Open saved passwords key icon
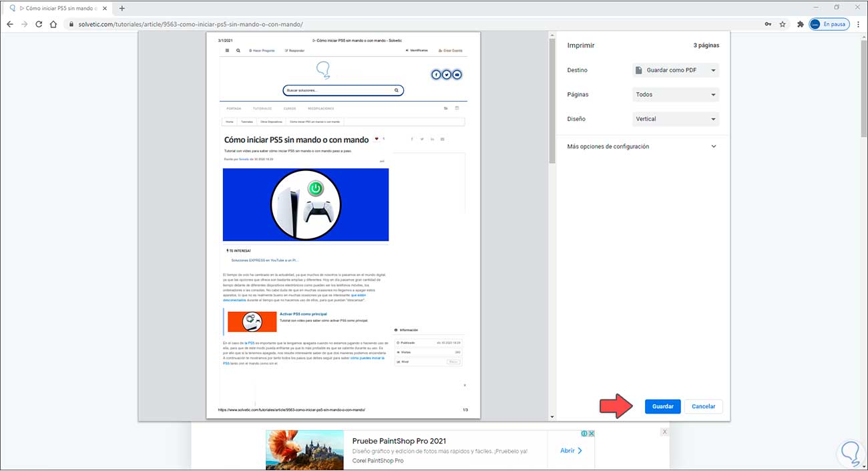Image resolution: width=868 pixels, height=471 pixels. coord(769,24)
